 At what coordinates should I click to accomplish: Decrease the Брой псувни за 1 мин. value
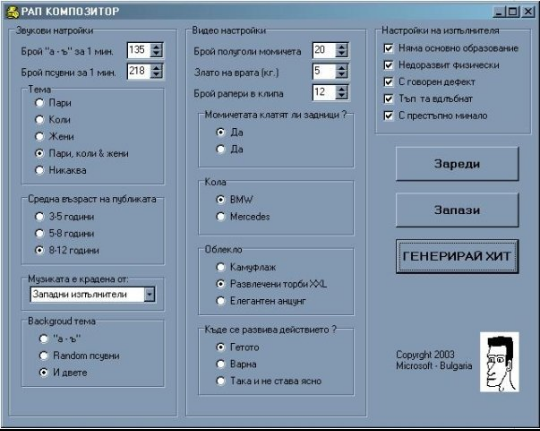pos(156,75)
